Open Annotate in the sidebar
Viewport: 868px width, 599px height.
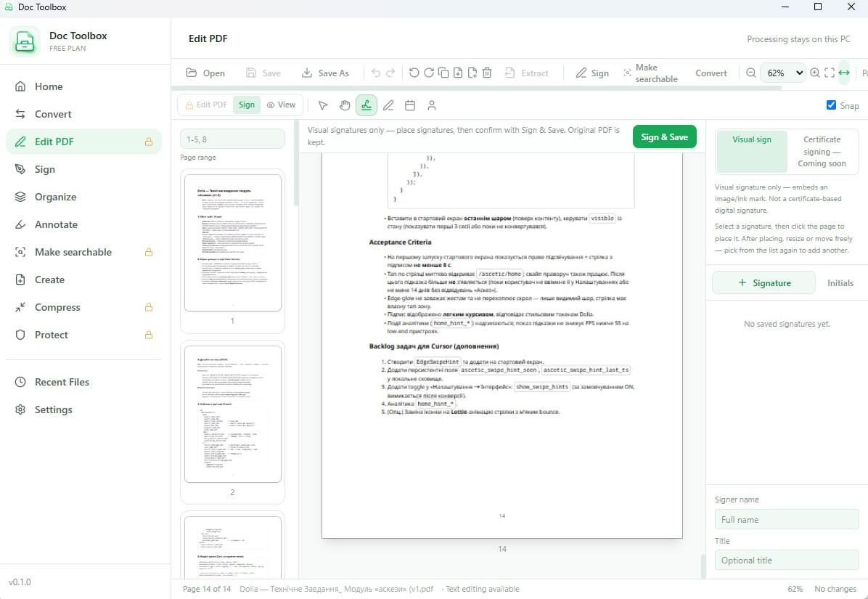(83, 225)
